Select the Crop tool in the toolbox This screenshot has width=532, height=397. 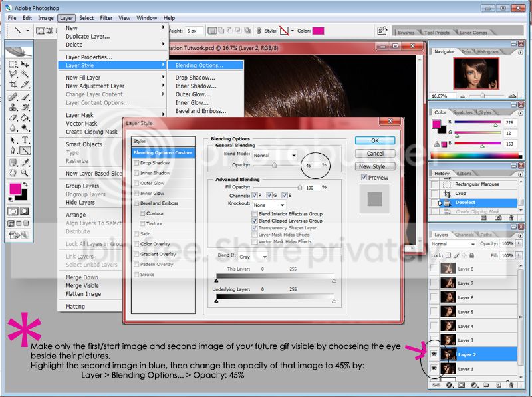pos(13,84)
